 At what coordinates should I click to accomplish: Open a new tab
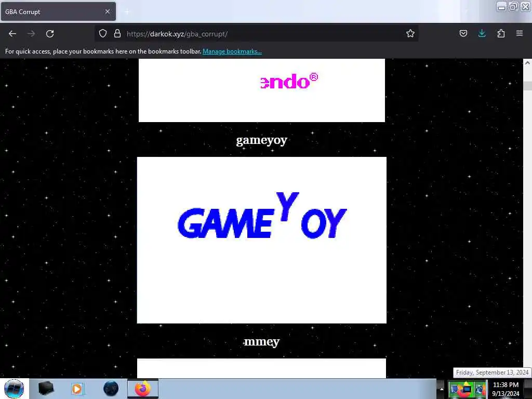(x=127, y=12)
